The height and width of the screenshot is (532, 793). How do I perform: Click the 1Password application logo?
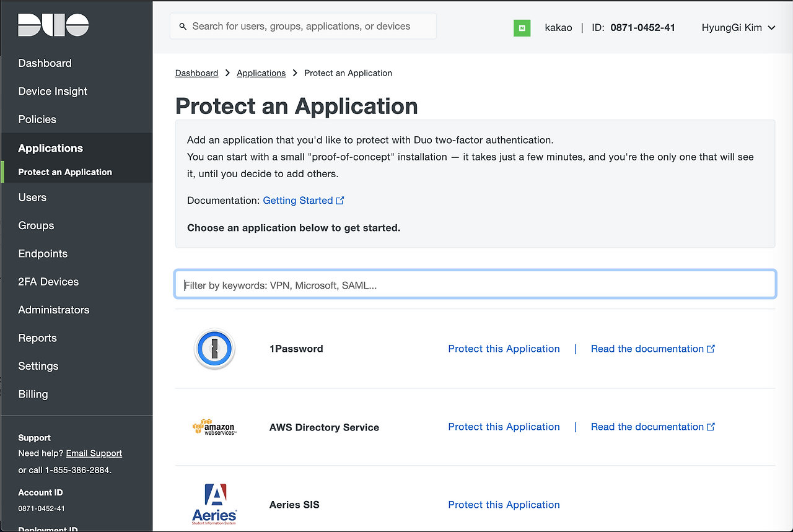[x=214, y=349]
